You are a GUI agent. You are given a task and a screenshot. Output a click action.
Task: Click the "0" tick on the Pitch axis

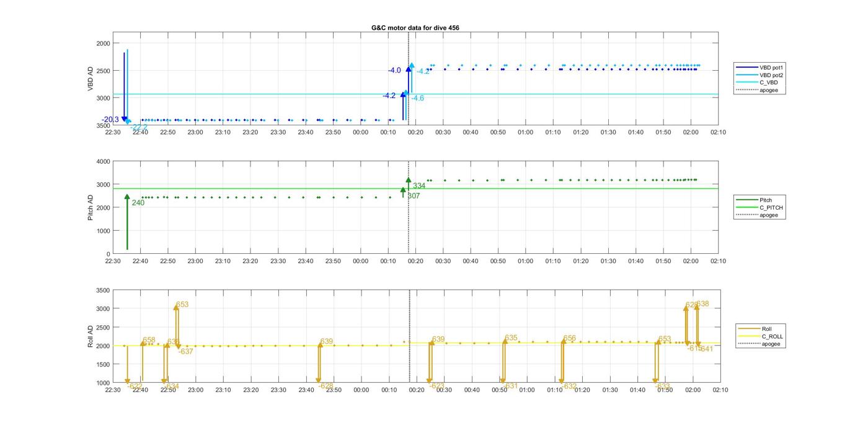point(108,254)
